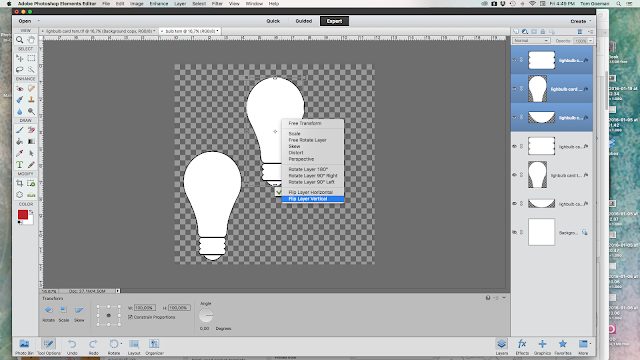Toggle Constrain Proportions checkbox
The height and width of the screenshot is (360, 640).
130,317
